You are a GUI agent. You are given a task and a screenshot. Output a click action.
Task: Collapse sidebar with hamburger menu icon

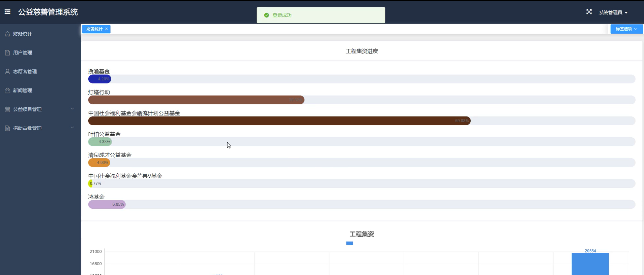7,12
